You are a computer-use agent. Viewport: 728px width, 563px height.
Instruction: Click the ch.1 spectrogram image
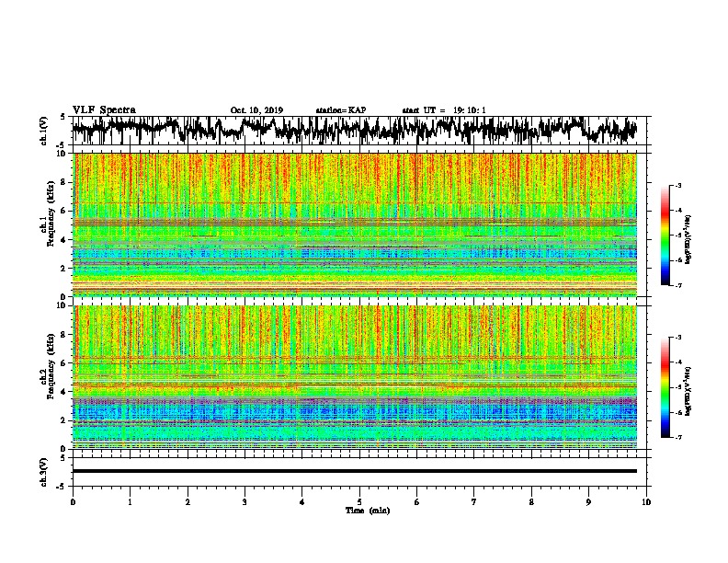click(x=355, y=224)
